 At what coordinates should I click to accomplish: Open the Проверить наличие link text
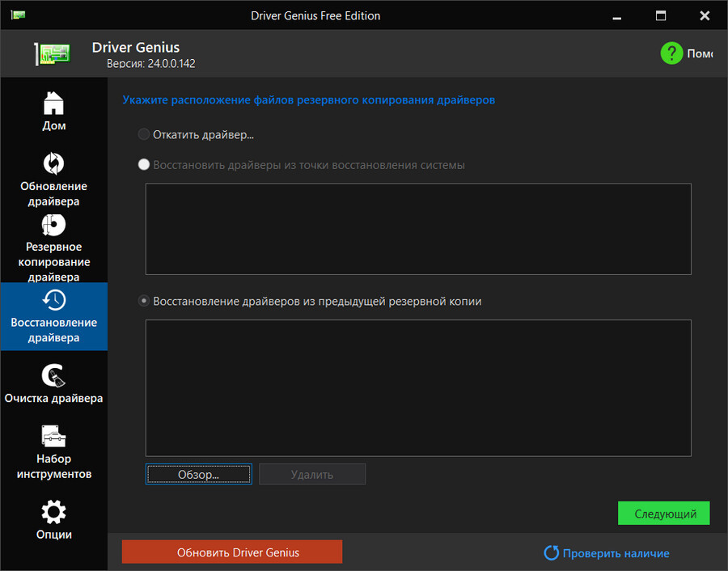pyautogui.click(x=616, y=553)
